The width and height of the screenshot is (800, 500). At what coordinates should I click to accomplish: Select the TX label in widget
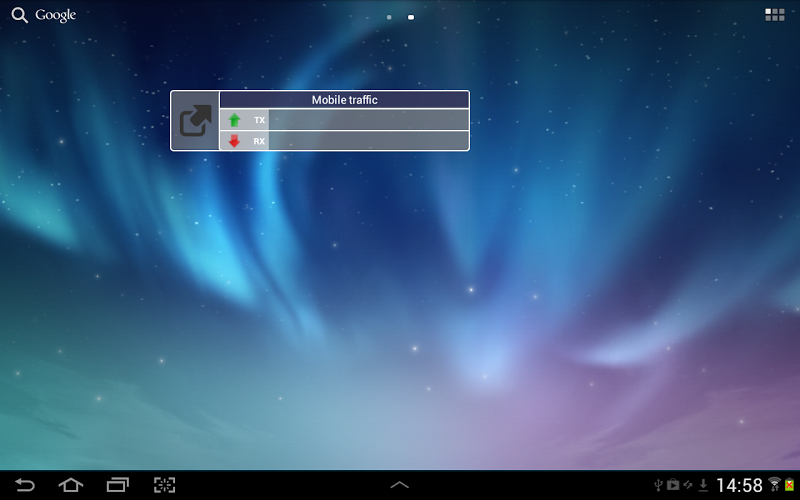pos(260,120)
